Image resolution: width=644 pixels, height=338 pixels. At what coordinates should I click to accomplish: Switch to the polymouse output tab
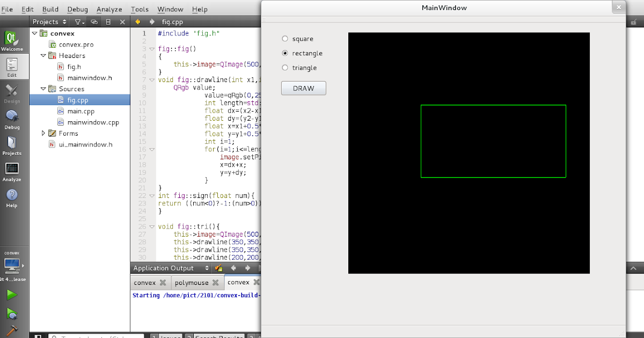(192, 282)
